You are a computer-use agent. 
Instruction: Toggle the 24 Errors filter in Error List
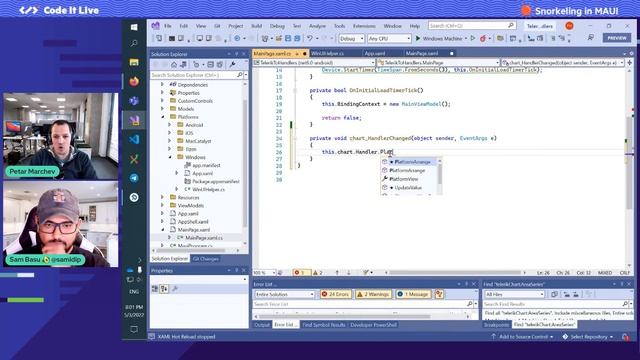(336, 294)
